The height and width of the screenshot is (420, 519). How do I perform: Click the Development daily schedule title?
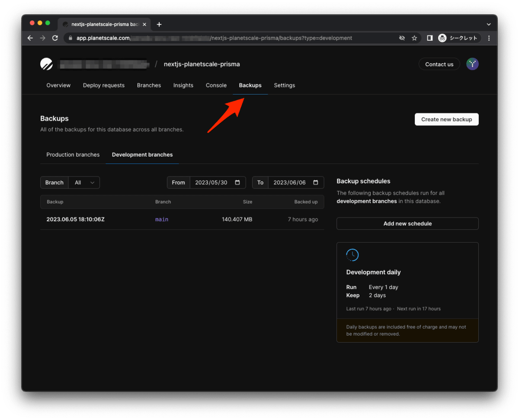tap(374, 272)
